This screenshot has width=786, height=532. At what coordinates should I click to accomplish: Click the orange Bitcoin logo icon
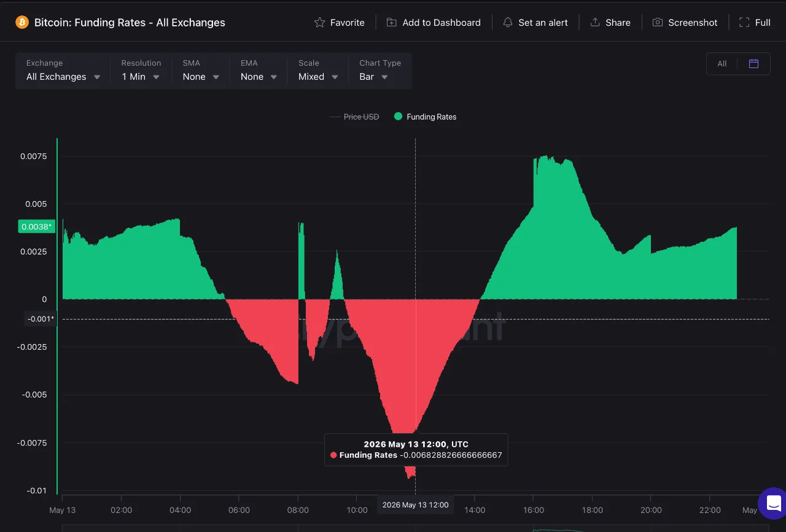22,22
